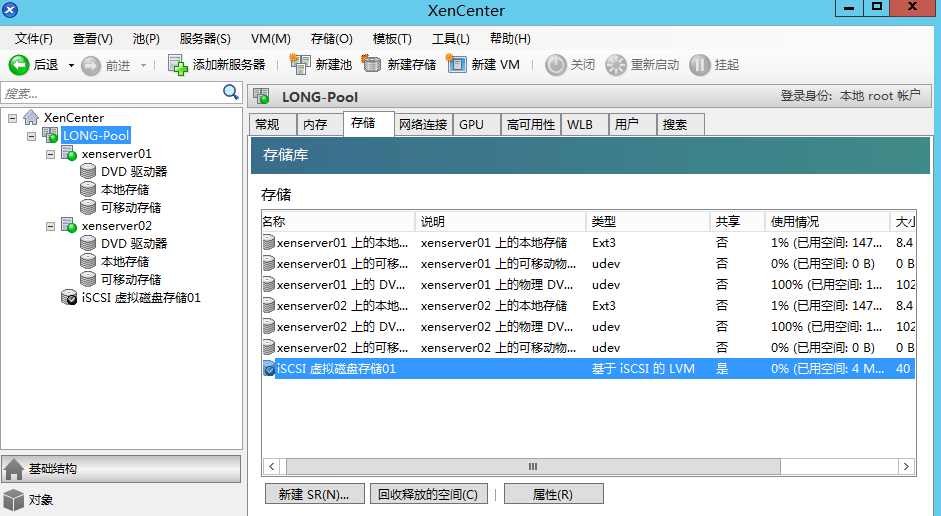This screenshot has width=941, height=516.
Task: Collapse the XenCenter root tree node
Action: click(x=13, y=118)
